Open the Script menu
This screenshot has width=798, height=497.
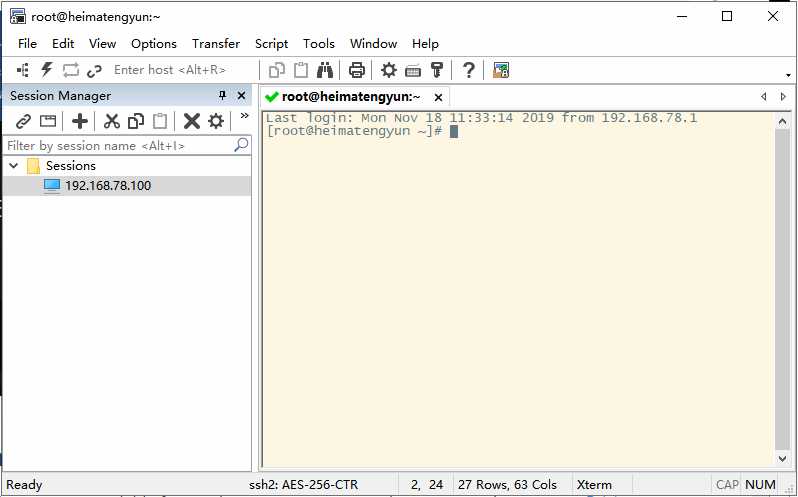pyautogui.click(x=271, y=44)
